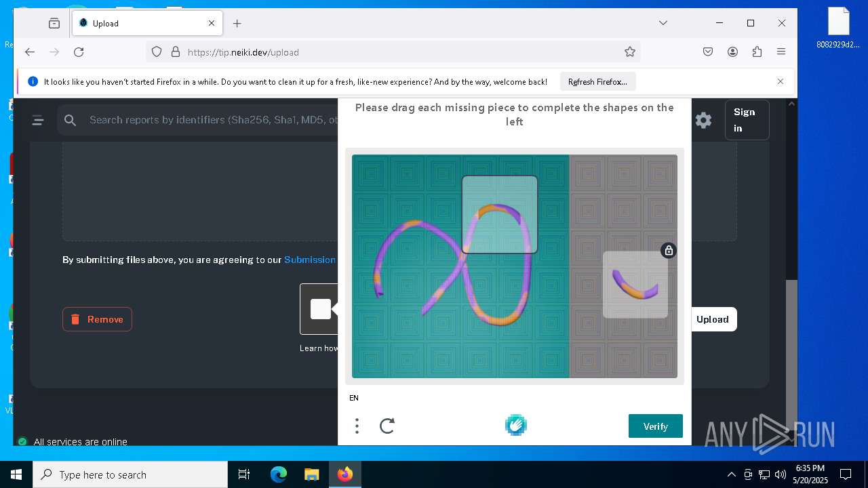Viewport: 868px width, 488px height.
Task: Open the captcha three-dot options menu
Action: (x=357, y=426)
